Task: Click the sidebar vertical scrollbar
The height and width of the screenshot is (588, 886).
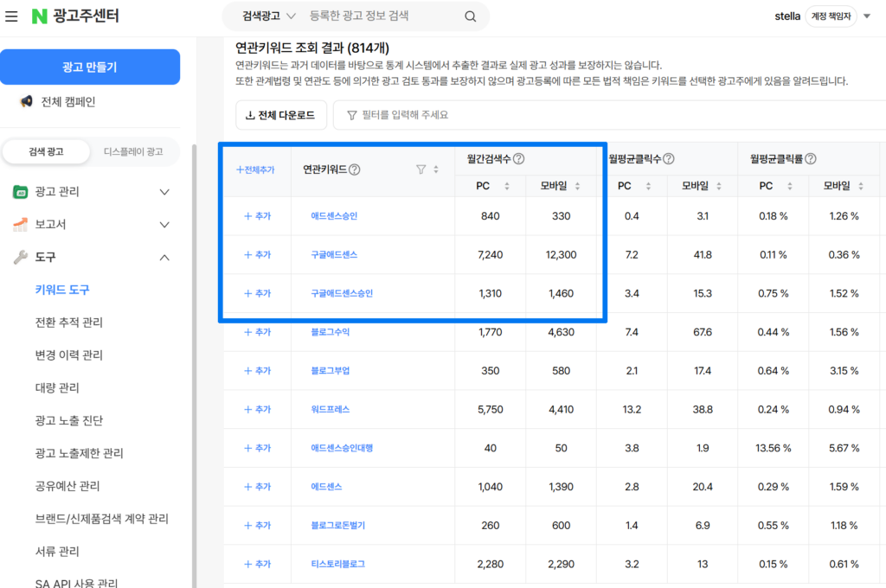Action: point(194,366)
